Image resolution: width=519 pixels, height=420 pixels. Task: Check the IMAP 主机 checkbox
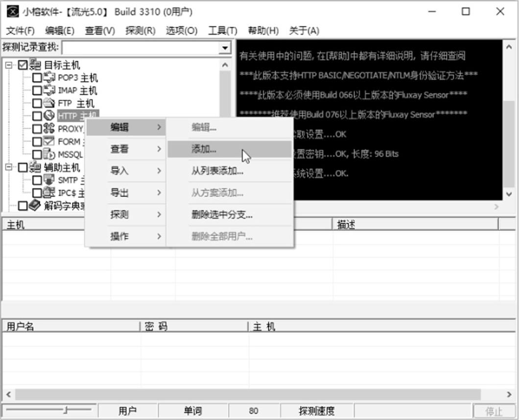coord(37,91)
